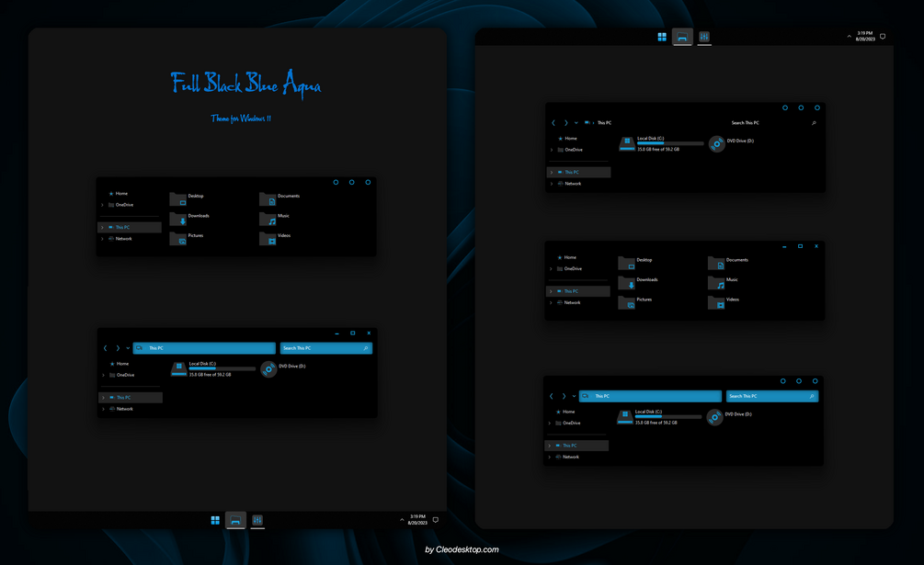The image size is (924, 565).
Task: Open Start menu on the top taskbar
Action: [662, 37]
